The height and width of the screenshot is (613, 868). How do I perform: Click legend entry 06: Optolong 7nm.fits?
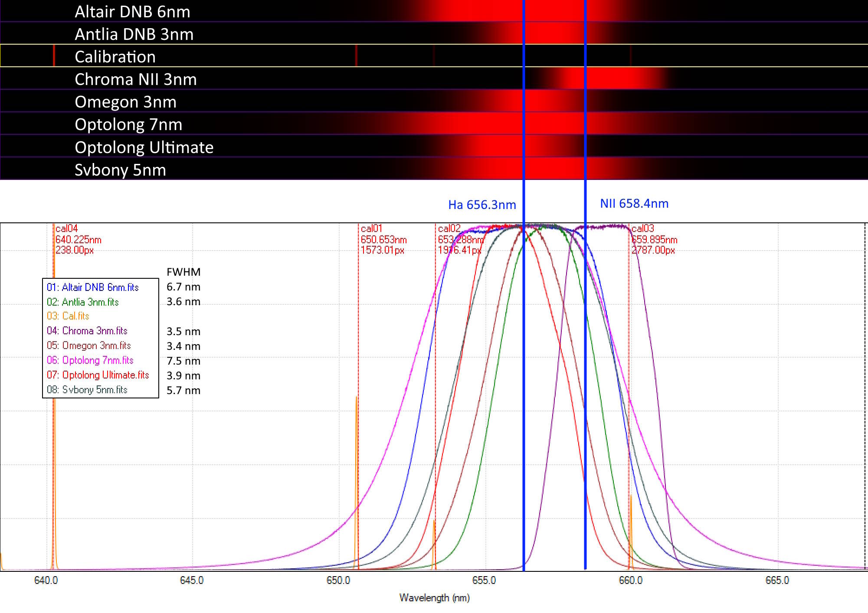click(x=90, y=360)
